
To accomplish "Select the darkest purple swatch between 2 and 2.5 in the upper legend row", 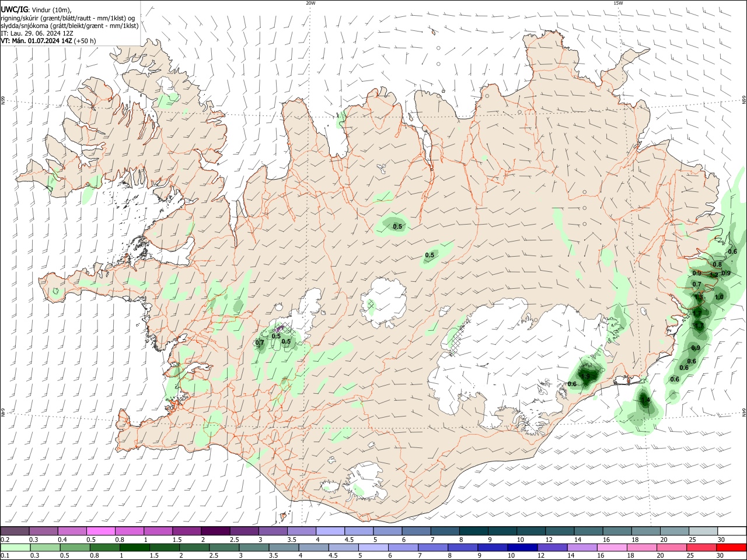I will point(215,531).
